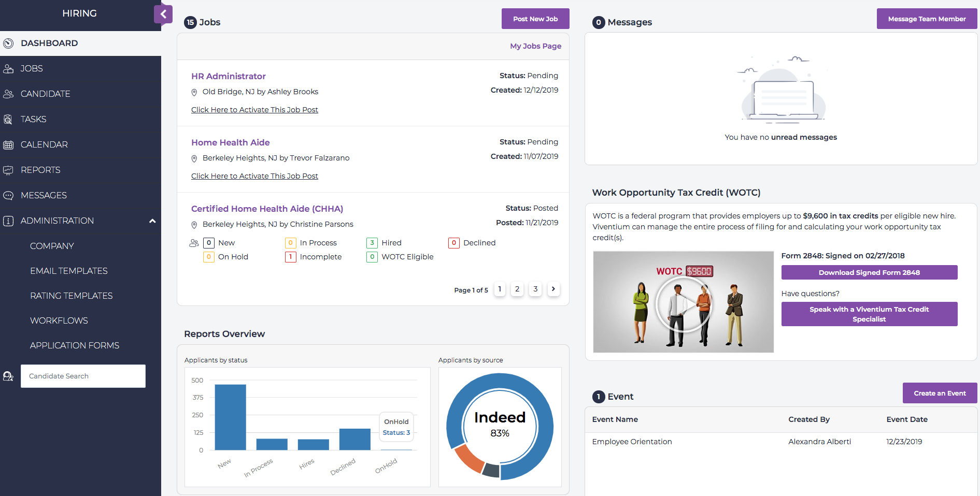The width and height of the screenshot is (980, 496).
Task: Open Workflows in Administration menu
Action: coord(59,320)
